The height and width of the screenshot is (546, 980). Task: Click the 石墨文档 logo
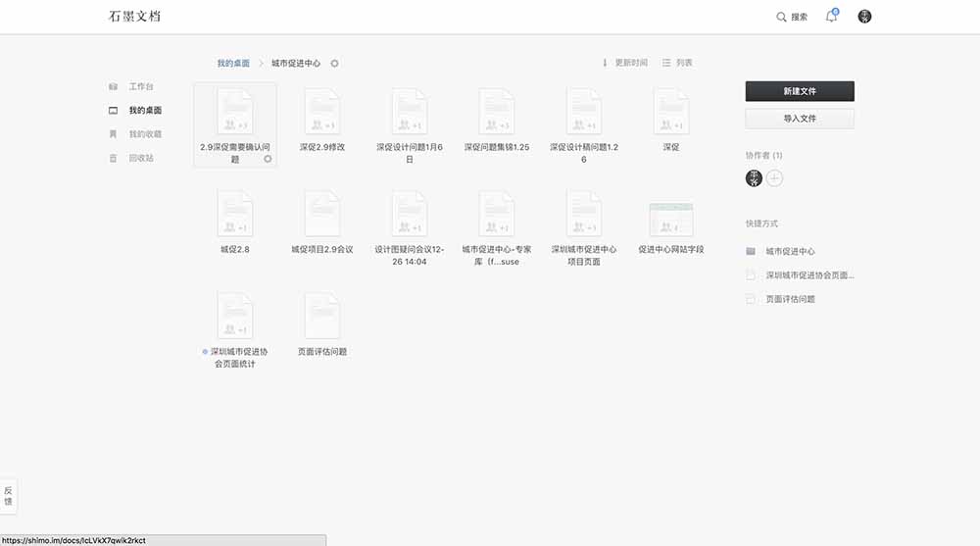(136, 17)
